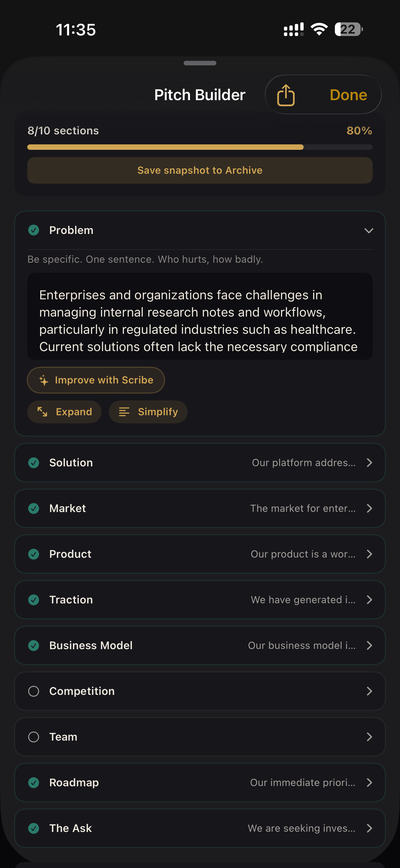Tap the green checkmark beside Problem

(34, 231)
